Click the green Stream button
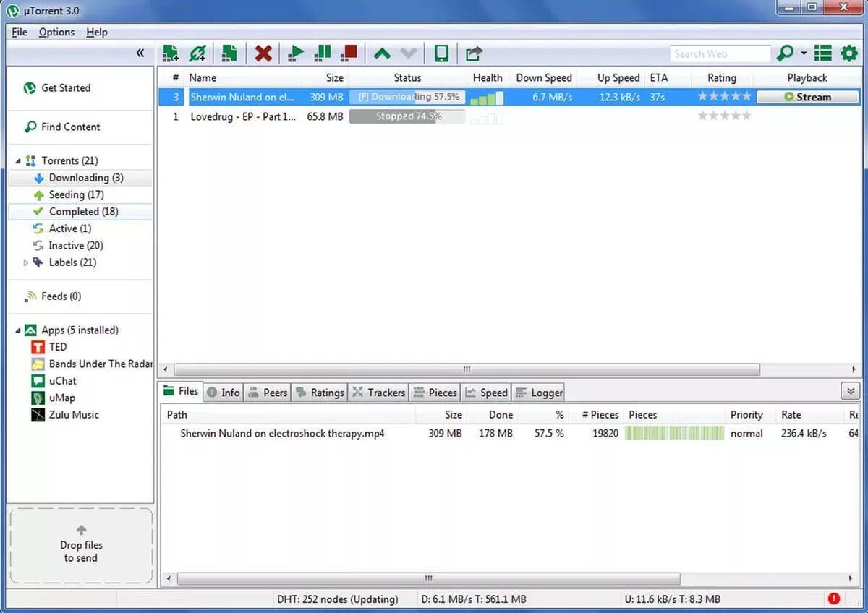 tap(807, 96)
